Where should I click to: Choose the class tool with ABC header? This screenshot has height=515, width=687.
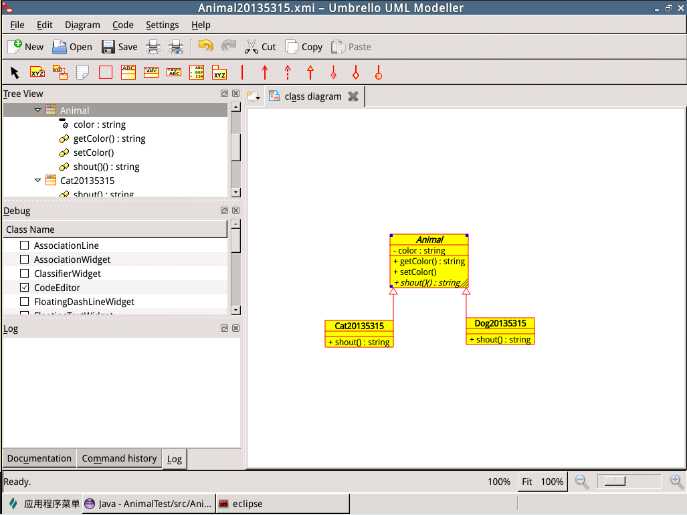coord(128,72)
